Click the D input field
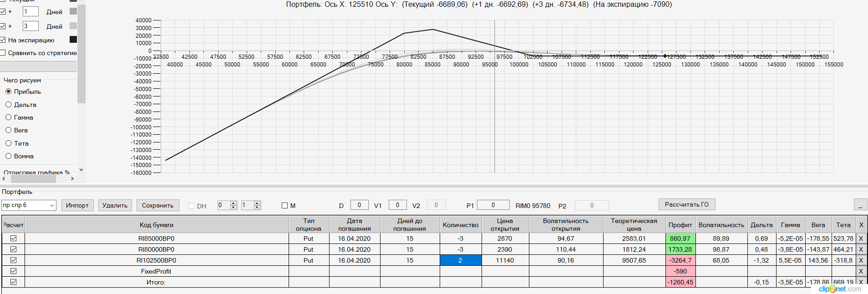The height and width of the screenshot is (294, 868). 360,205
